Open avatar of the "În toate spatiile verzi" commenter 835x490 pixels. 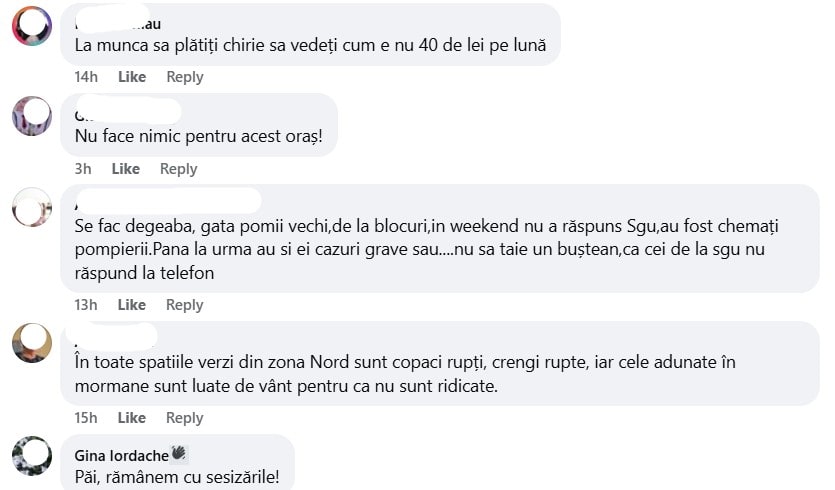[31, 343]
